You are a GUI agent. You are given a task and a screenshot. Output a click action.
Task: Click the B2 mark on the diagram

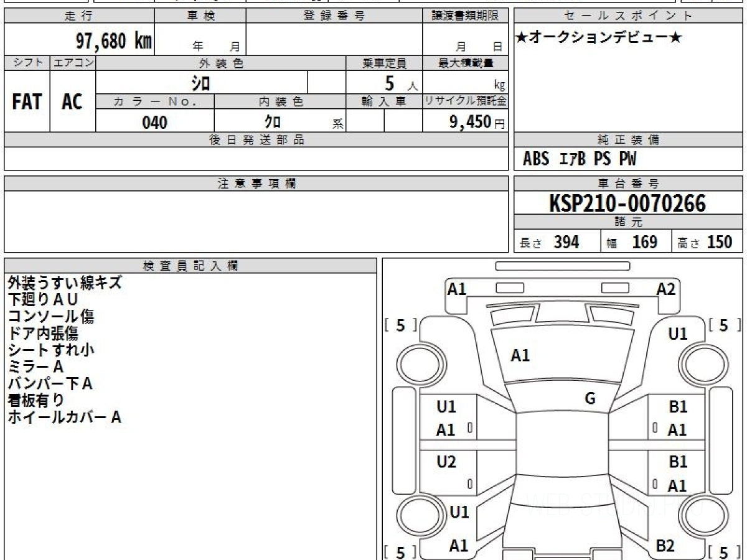pos(665,546)
